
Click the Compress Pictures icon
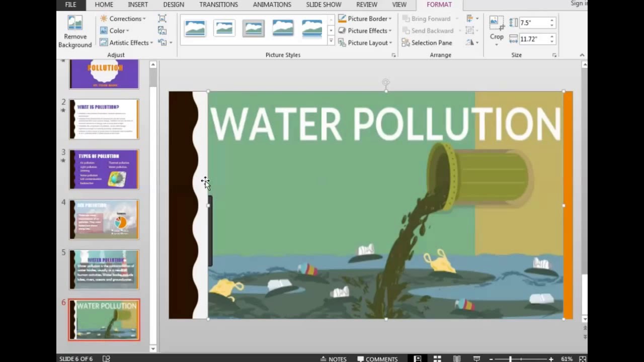[162, 19]
